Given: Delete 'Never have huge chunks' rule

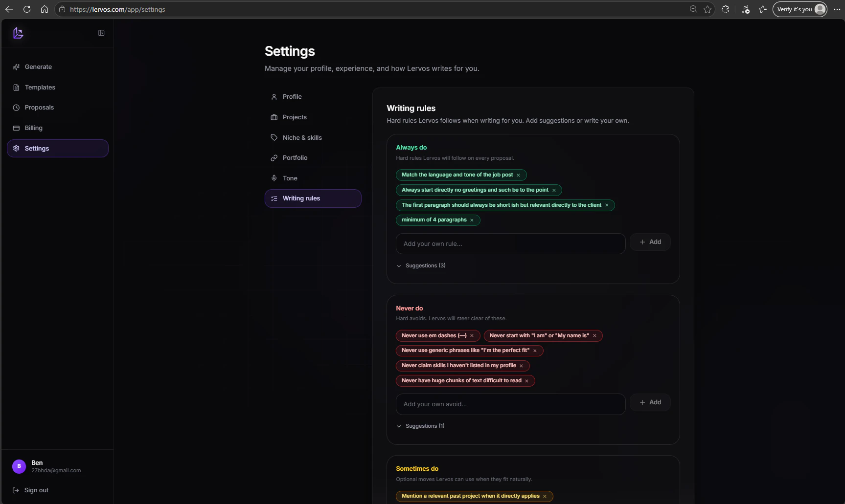Looking at the screenshot, I should tap(526, 381).
